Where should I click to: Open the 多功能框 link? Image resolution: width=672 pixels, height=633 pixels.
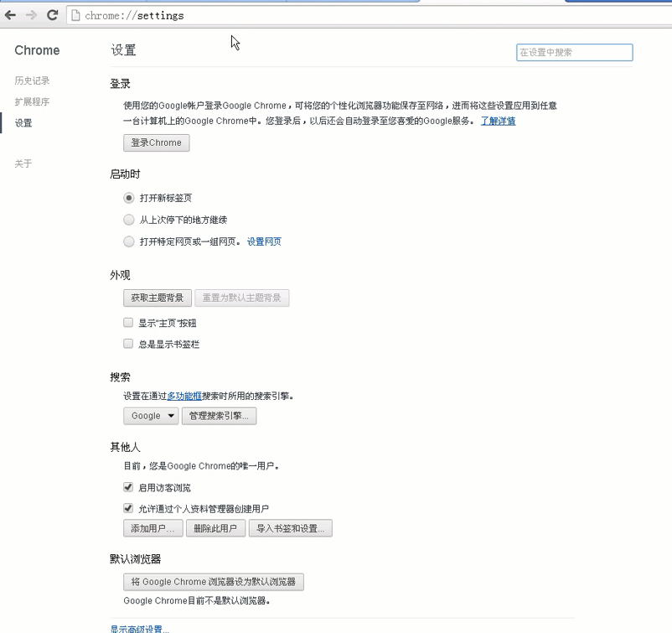(x=184, y=396)
